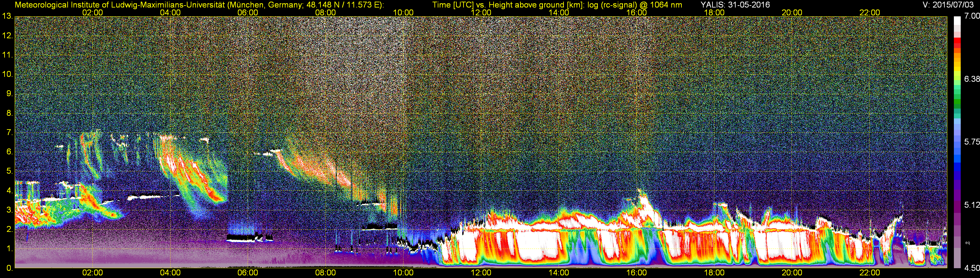Click the 3. km height axis label

[9, 210]
